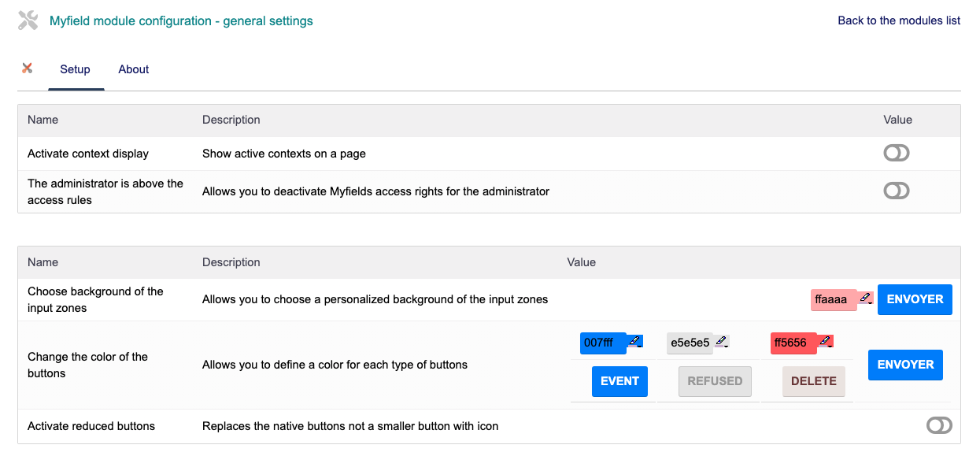980x456 pixels.
Task: Click the wrench tools icon beside the page title
Action: (28, 20)
